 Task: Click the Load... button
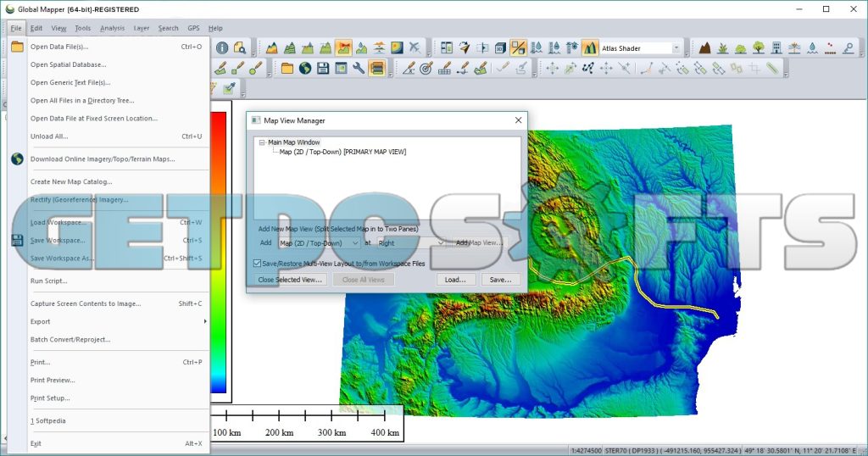click(x=455, y=280)
